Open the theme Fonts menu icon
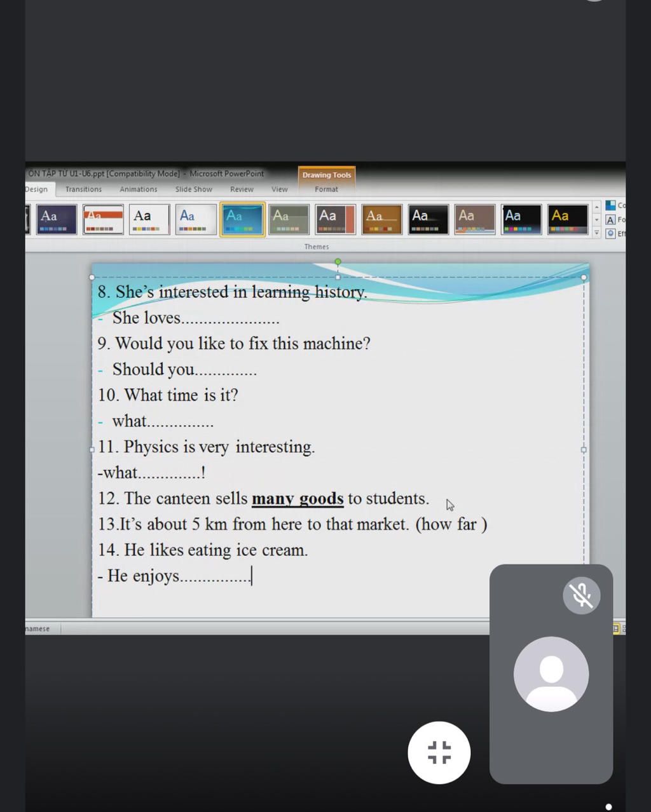The width and height of the screenshot is (651, 812). click(x=610, y=220)
